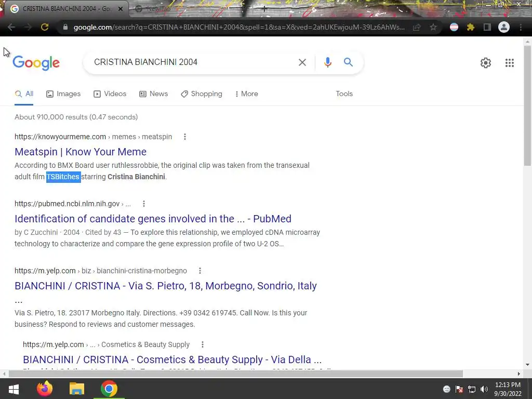Switch to the Images tab
Viewport: 532px width, 399px height.
point(63,94)
